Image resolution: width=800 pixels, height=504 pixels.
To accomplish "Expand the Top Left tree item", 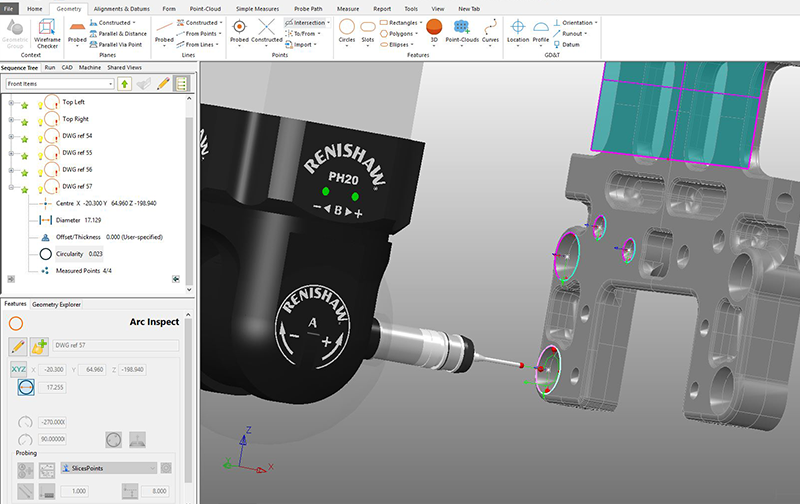I will [11, 103].
